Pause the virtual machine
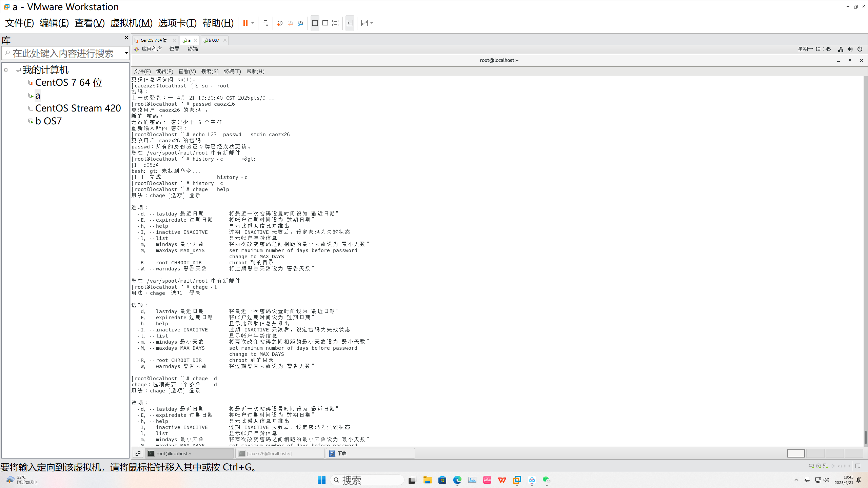 tap(245, 23)
